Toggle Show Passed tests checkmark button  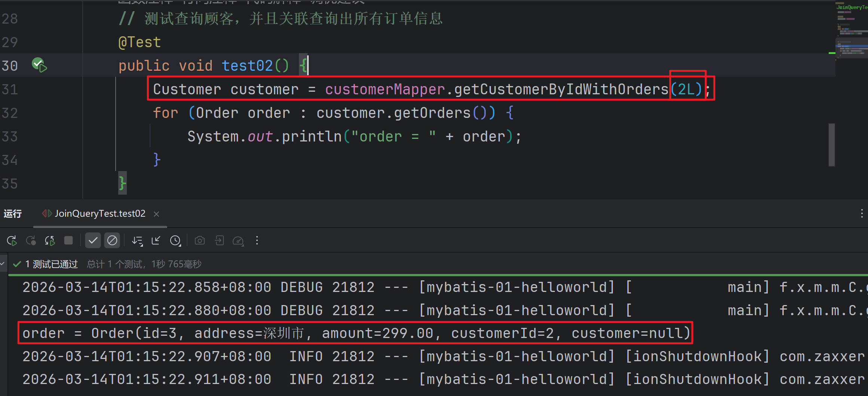coord(93,240)
